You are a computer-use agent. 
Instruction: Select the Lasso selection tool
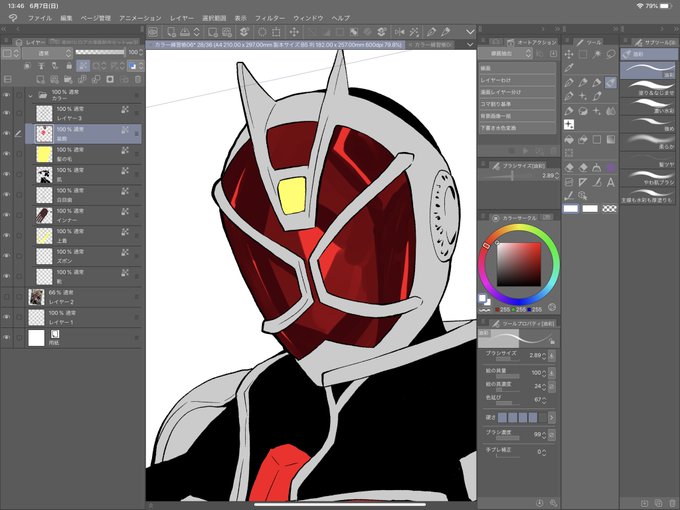611,54
